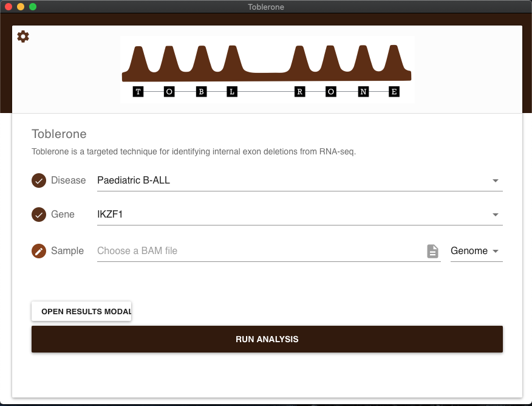Screen dimensions: 532x406
Task: Start the Run Analysis button
Action: point(267,339)
